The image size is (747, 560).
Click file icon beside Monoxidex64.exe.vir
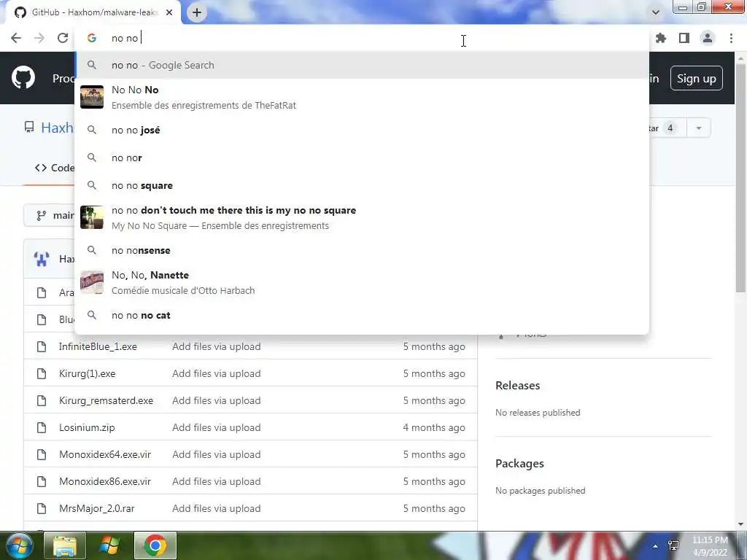click(x=42, y=455)
